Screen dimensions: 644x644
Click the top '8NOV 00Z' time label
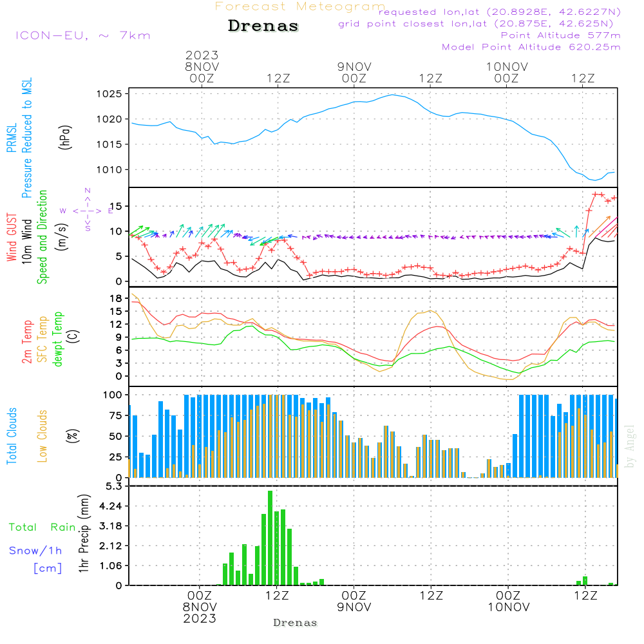[202, 72]
